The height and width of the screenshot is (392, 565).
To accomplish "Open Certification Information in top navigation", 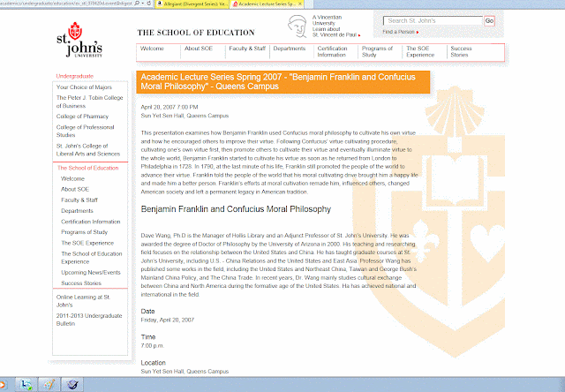I will coord(332,51).
